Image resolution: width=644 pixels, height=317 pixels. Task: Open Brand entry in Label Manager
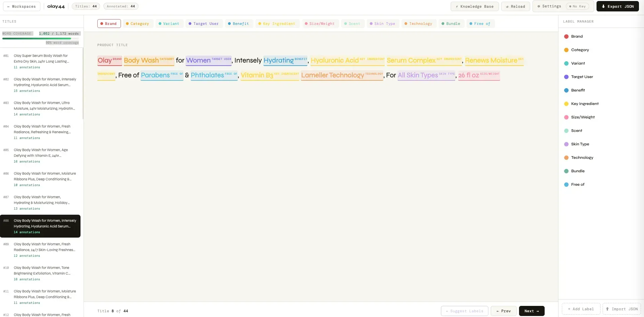coord(601,36)
